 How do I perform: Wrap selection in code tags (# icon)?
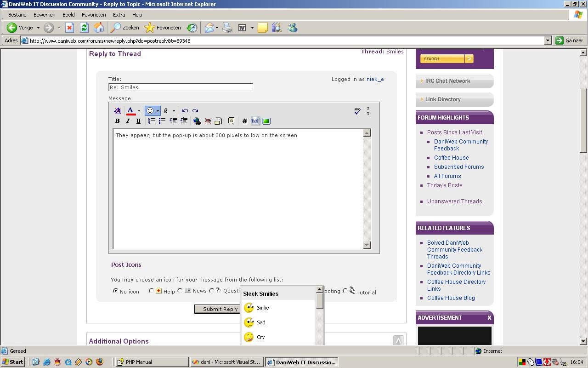point(244,121)
